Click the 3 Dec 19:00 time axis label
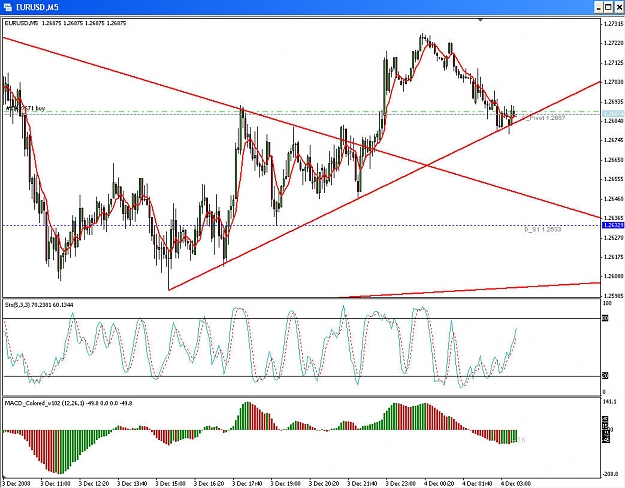The image size is (625, 488). [285, 484]
